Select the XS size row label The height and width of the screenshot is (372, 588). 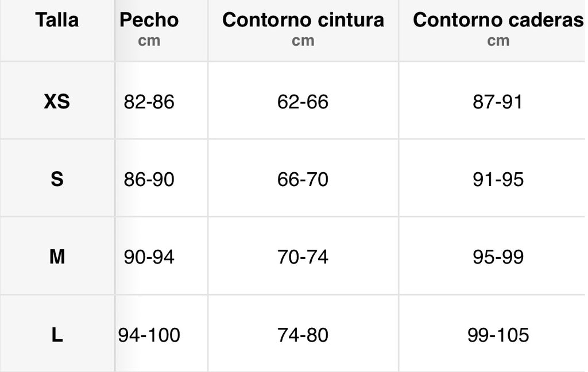57,102
